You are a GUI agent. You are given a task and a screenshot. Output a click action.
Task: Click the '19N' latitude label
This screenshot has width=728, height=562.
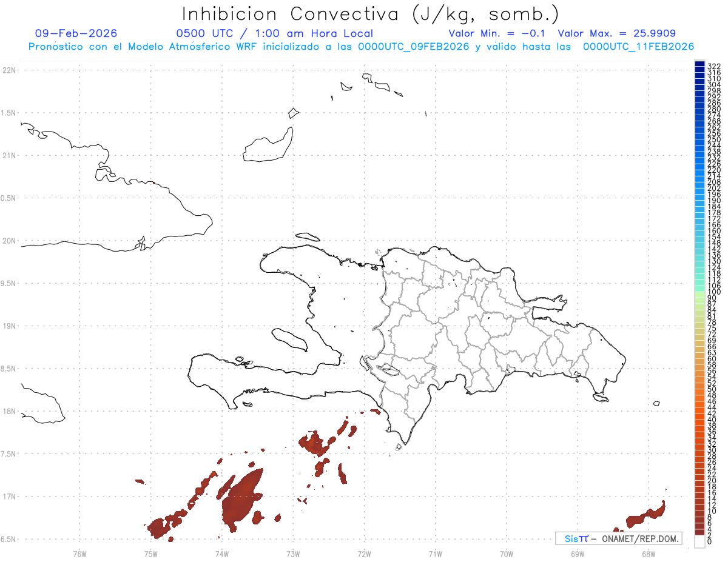[9, 326]
